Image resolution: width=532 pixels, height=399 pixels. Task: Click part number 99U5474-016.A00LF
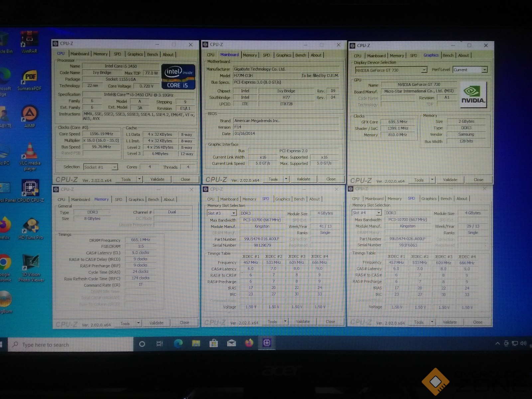[x=262, y=239]
